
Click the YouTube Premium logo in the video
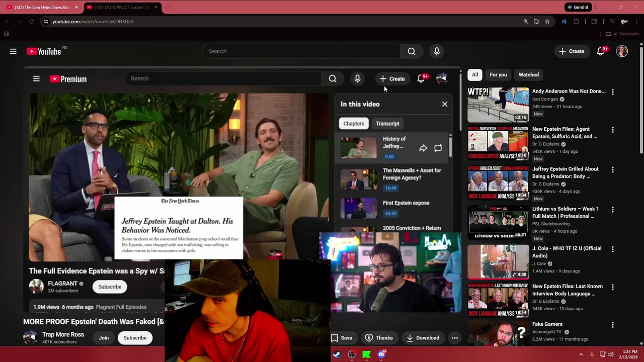pyautogui.click(x=68, y=79)
